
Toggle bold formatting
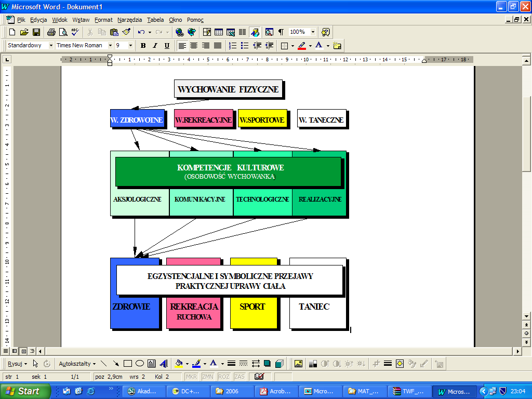pyautogui.click(x=143, y=46)
